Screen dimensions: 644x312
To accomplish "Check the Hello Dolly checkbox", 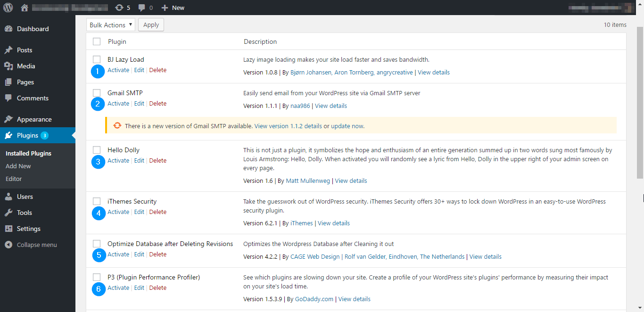I will pyautogui.click(x=97, y=150).
